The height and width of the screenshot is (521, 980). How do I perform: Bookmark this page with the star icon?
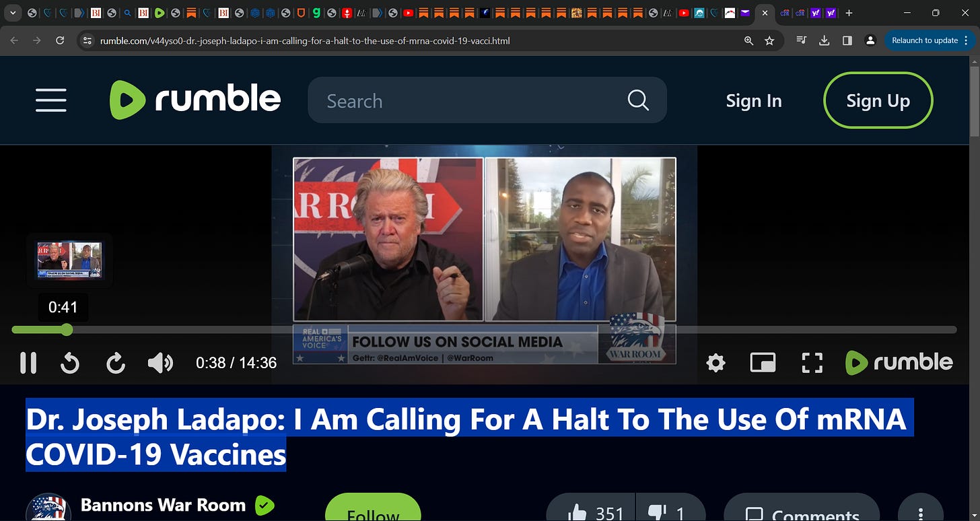tap(769, 40)
